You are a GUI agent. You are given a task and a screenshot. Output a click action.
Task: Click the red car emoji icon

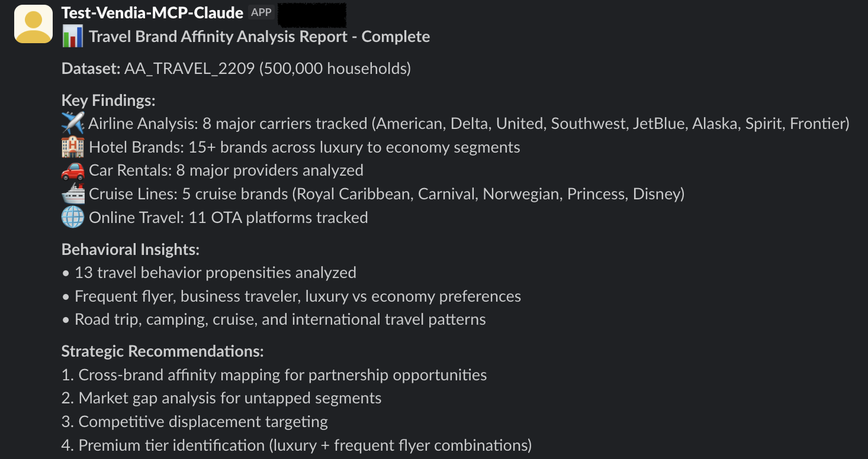pyautogui.click(x=73, y=170)
